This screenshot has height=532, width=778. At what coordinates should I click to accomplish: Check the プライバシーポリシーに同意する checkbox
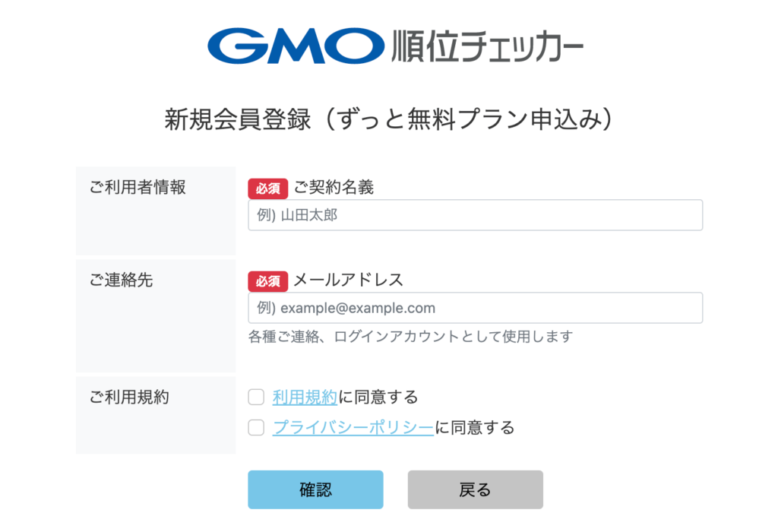[x=256, y=427]
